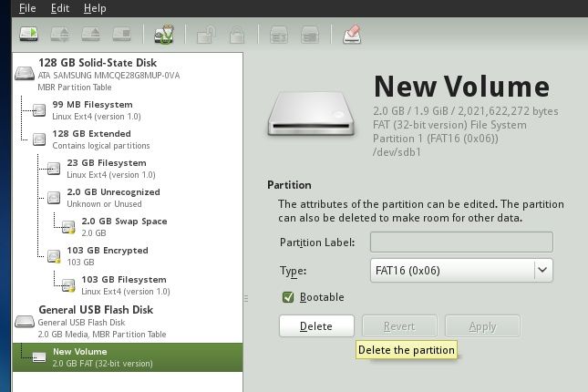Click the Mount volume toolbar icon
Image resolution: width=588 pixels, height=392 pixels.
click(x=29, y=34)
